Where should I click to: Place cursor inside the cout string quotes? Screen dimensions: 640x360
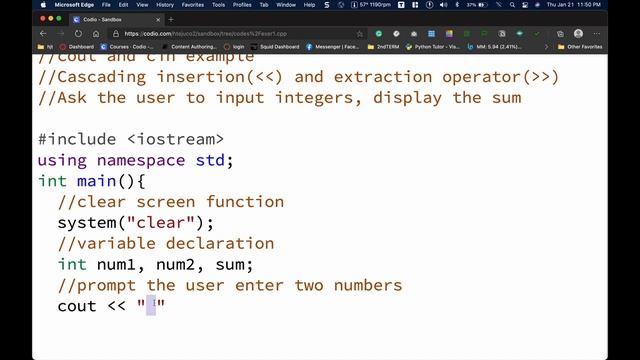tap(151, 306)
